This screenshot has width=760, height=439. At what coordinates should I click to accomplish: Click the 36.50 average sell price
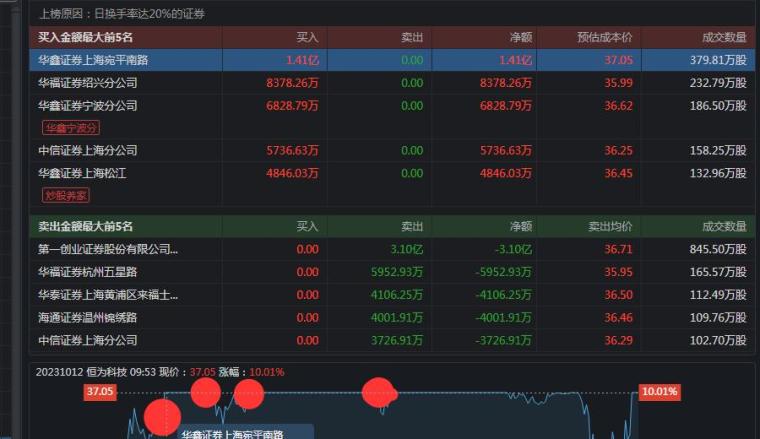pyautogui.click(x=618, y=295)
